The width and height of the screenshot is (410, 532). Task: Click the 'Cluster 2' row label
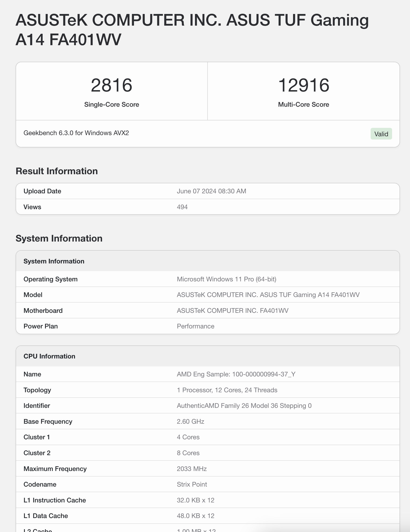pos(37,453)
